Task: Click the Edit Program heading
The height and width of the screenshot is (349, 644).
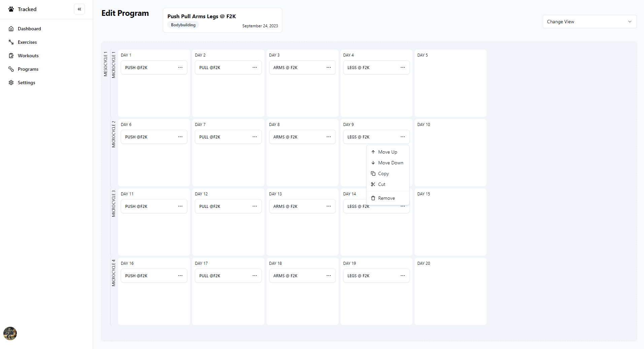Action: coord(125,13)
